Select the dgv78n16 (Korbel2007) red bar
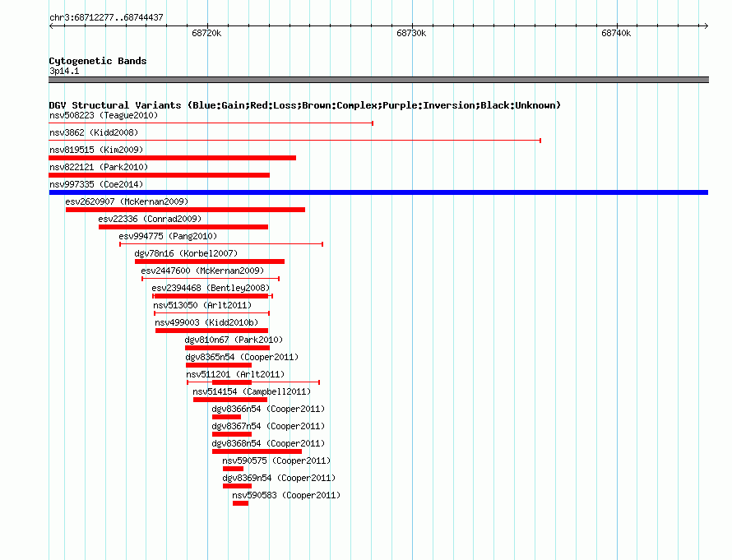Image resolution: width=732 pixels, height=560 pixels. pyautogui.click(x=210, y=261)
